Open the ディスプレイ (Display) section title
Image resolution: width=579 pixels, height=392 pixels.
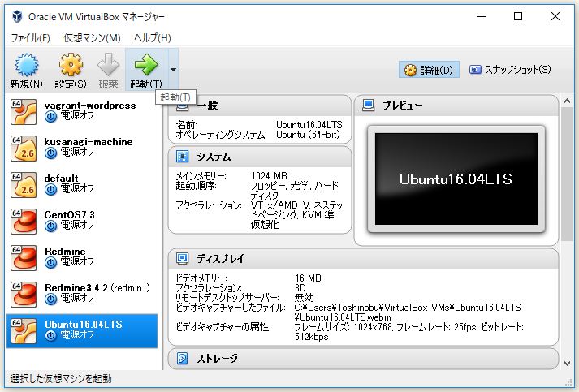[220, 259]
